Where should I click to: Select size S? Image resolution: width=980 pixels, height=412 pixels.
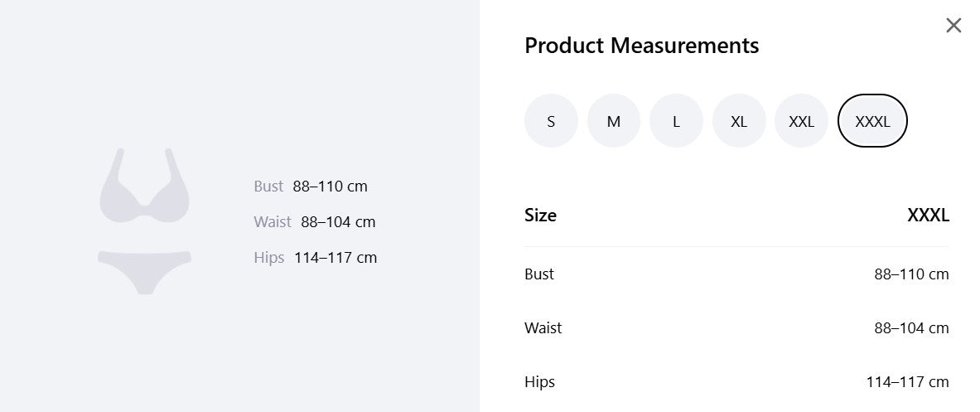point(551,121)
